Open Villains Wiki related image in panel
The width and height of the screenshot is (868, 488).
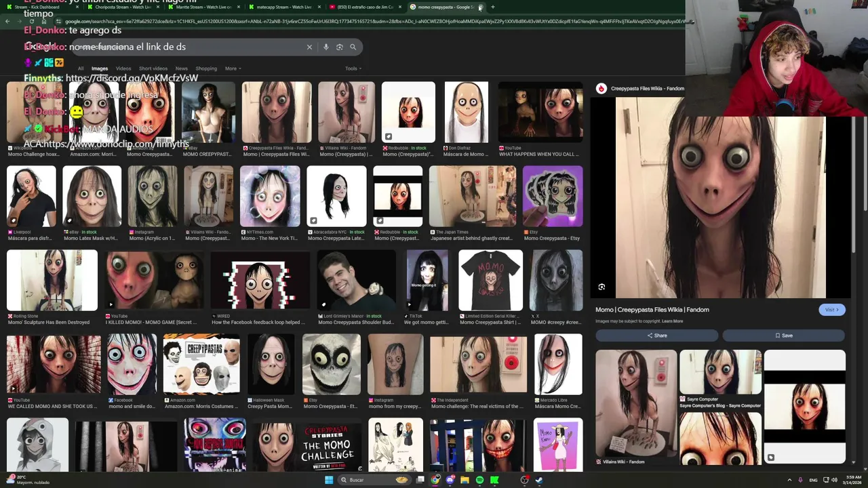(x=636, y=404)
